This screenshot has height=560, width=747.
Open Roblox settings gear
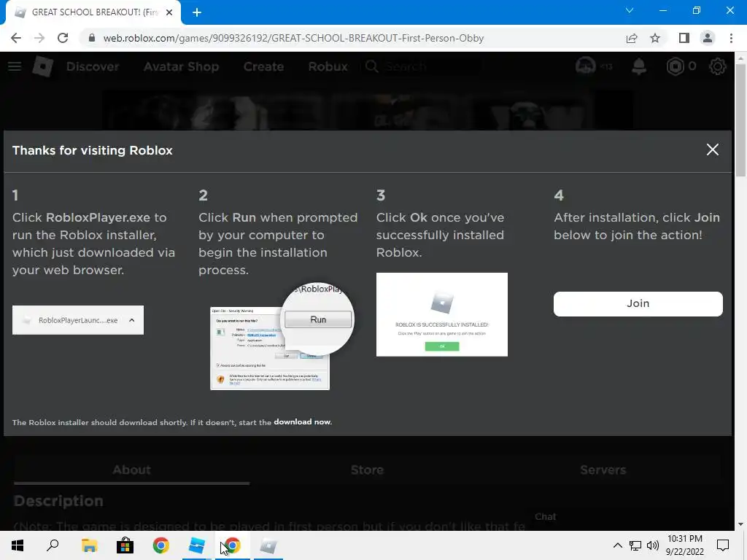718,66
